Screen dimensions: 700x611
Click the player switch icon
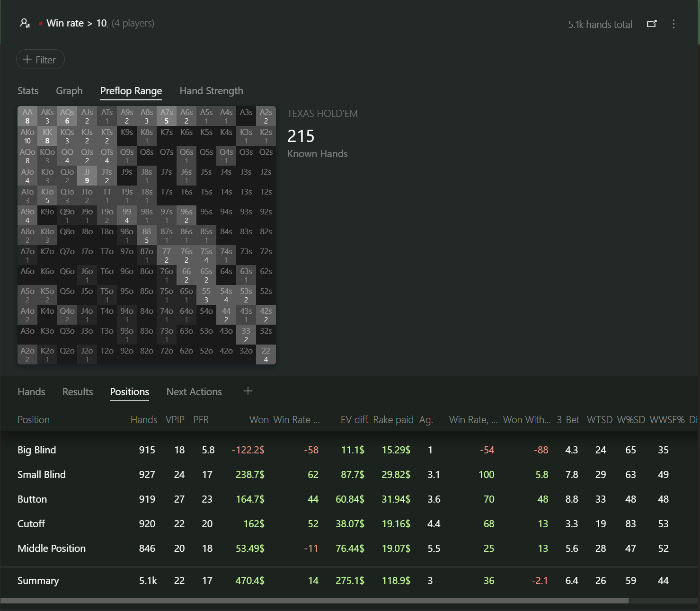(25, 23)
